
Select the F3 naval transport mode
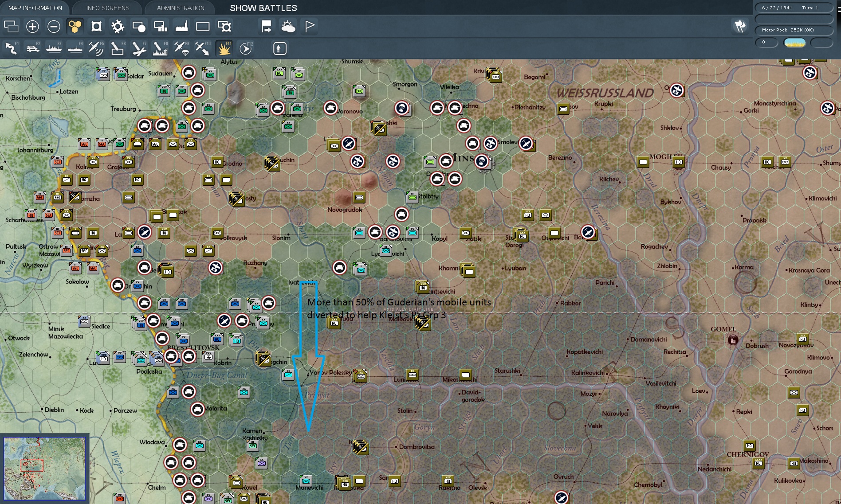coord(54,48)
